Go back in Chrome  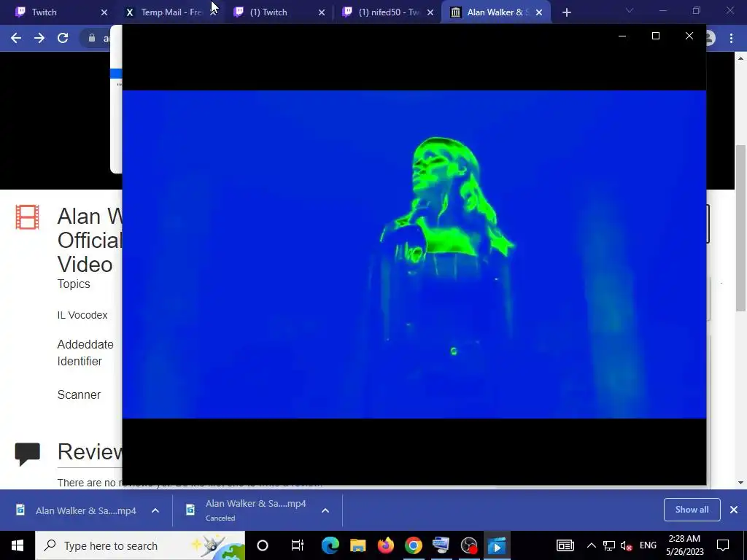16,38
